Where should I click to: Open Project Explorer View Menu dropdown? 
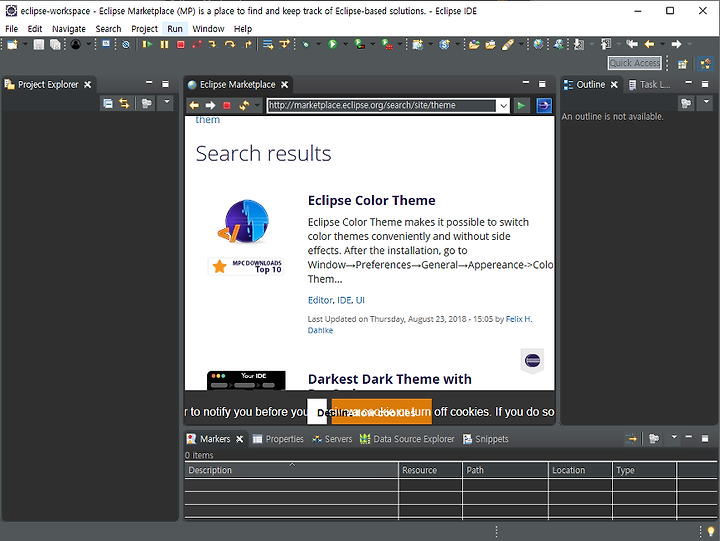(x=166, y=101)
